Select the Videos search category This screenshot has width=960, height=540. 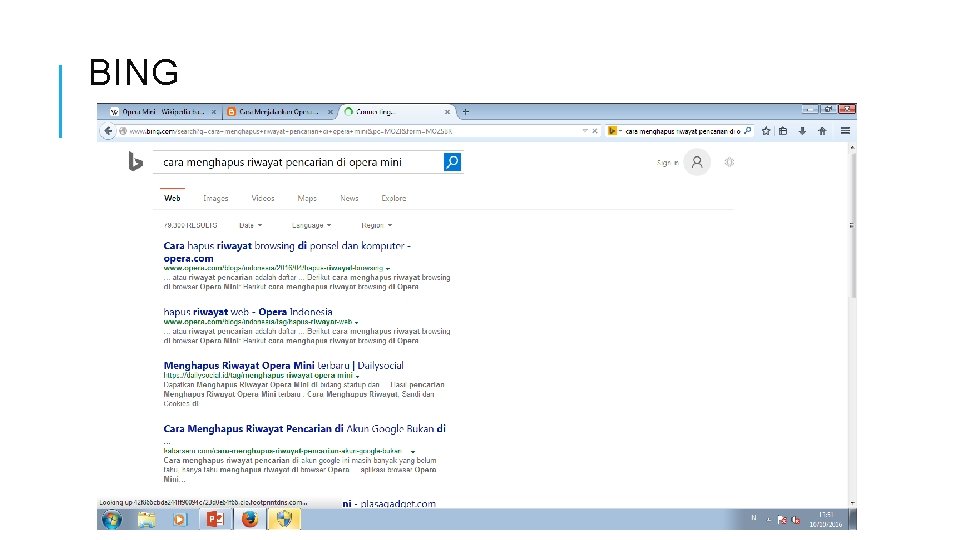click(x=263, y=198)
